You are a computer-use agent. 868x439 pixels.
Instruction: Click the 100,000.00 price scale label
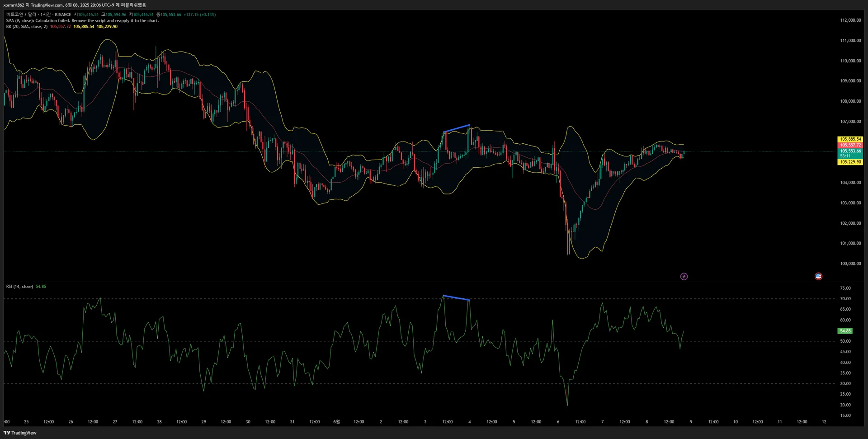[x=850, y=264]
